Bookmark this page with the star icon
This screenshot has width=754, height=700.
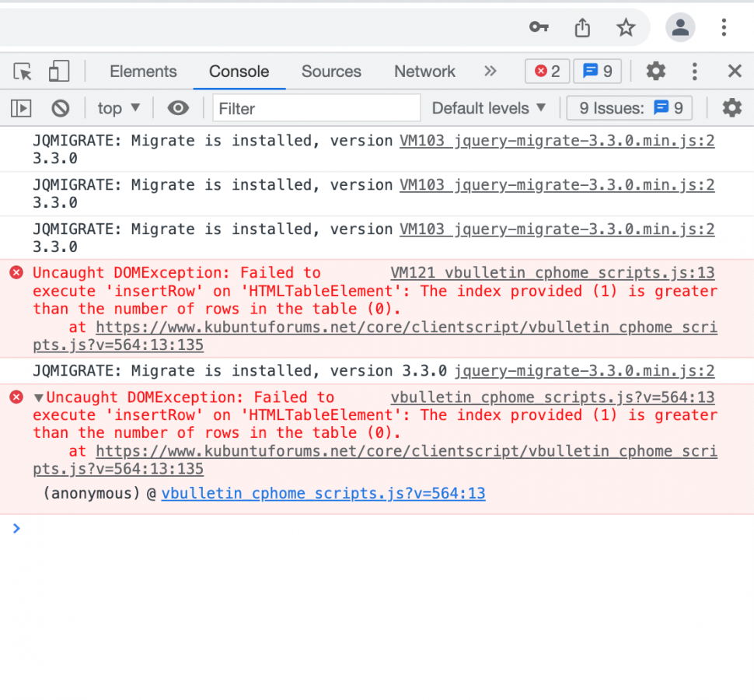click(x=626, y=27)
